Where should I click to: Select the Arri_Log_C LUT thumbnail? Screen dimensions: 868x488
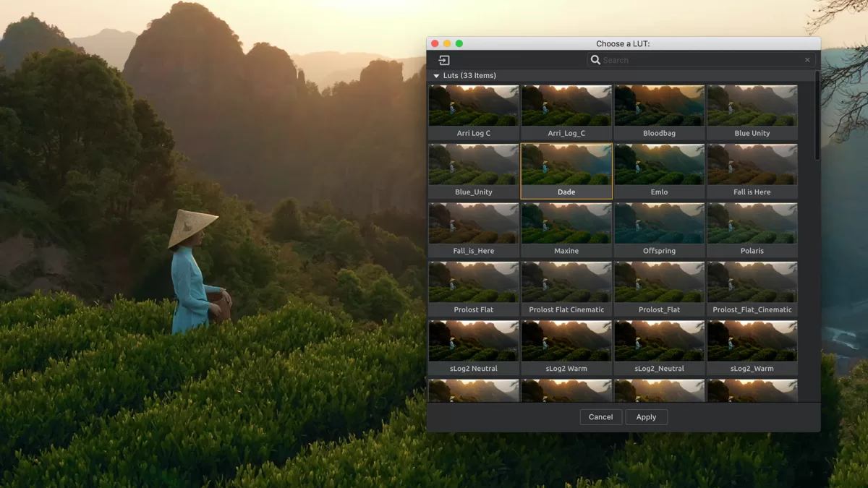(566, 113)
